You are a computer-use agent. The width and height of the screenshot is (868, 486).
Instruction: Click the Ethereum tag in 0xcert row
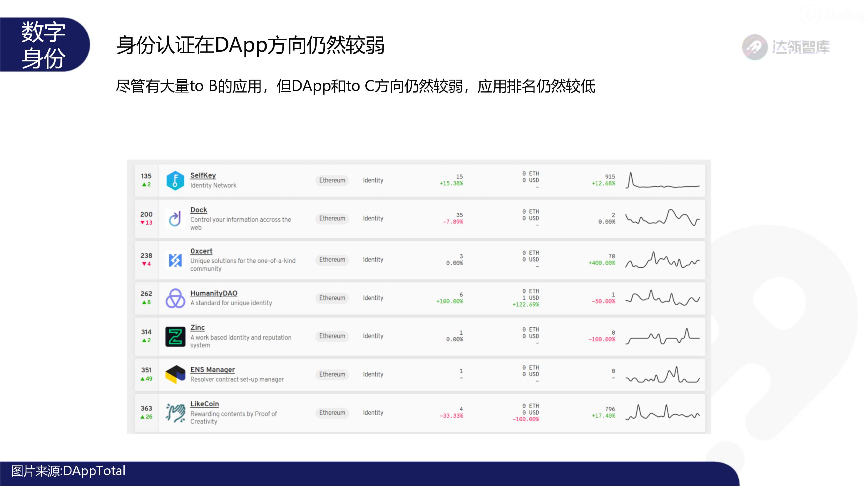click(332, 260)
